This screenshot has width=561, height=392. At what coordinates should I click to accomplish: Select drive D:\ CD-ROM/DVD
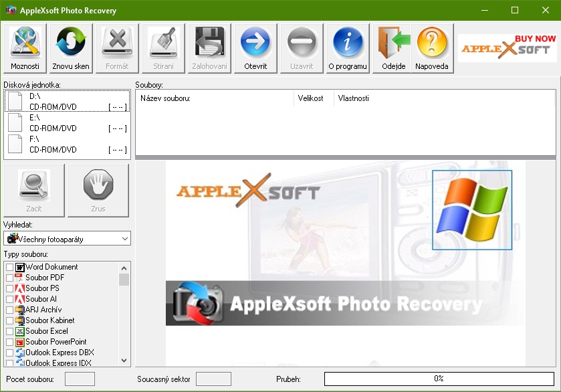pyautogui.click(x=68, y=101)
